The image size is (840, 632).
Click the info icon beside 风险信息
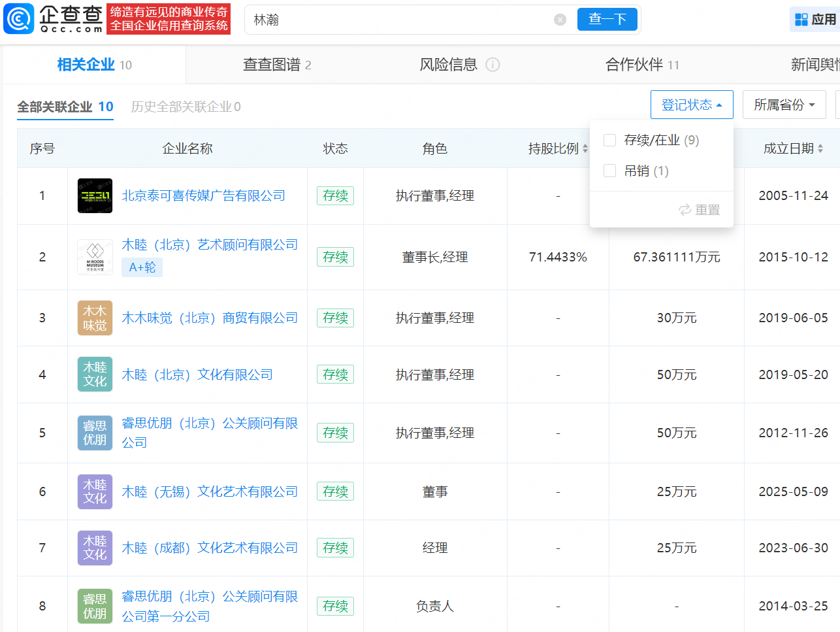(x=493, y=65)
